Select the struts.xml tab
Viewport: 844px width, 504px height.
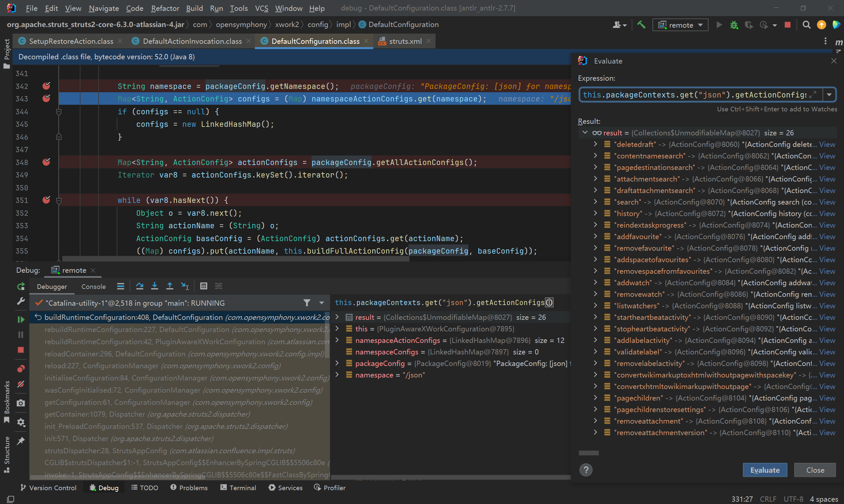click(404, 41)
